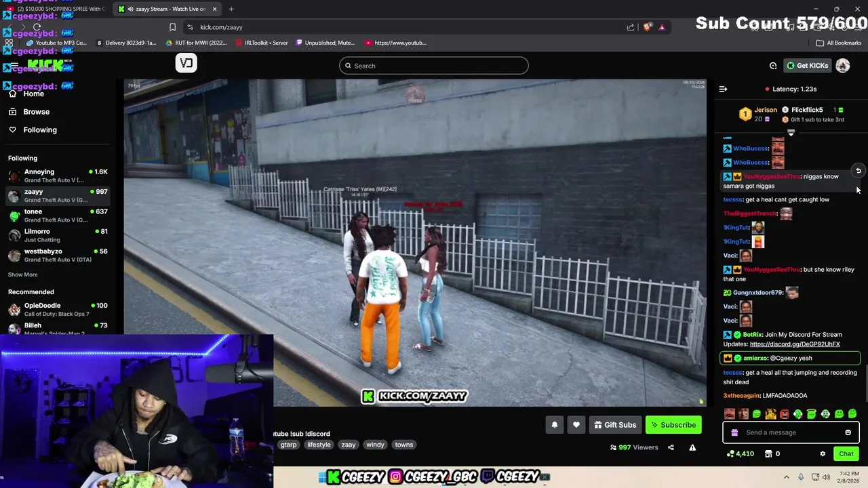The height and width of the screenshot is (488, 868).
Task: Select the lifestyle tag
Action: point(319,445)
